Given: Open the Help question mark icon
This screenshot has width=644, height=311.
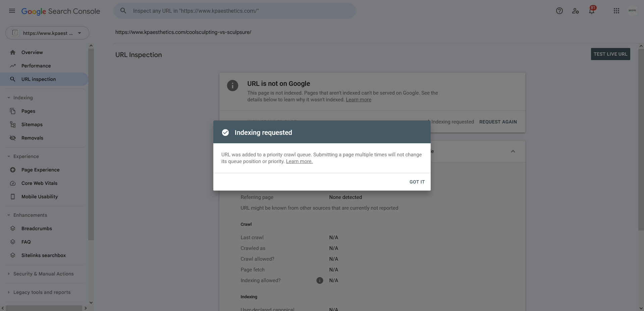Looking at the screenshot, I should tap(559, 11).
